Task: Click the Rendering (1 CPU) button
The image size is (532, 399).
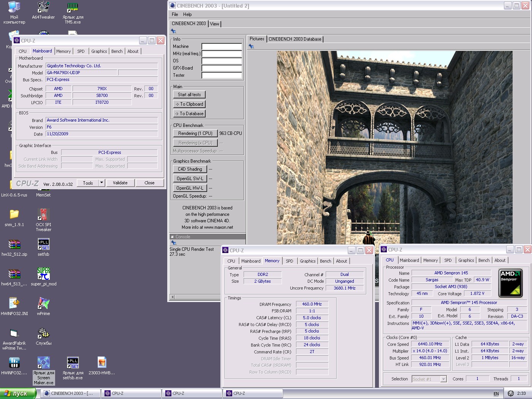Action: [195, 133]
